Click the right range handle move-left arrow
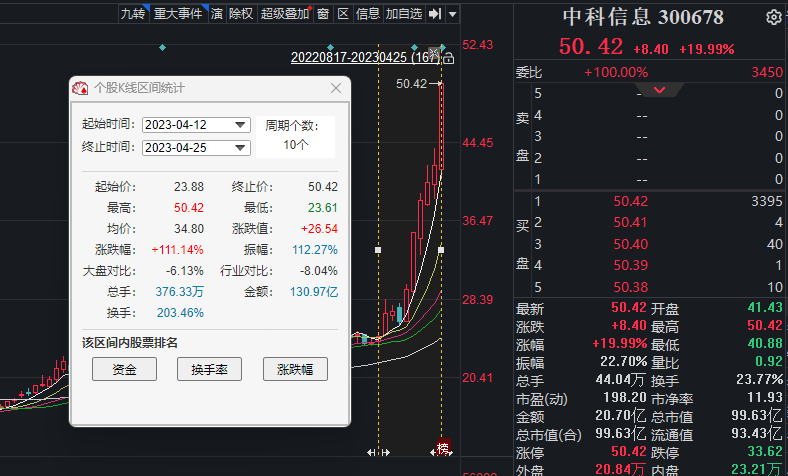The width and height of the screenshot is (788, 476). pyautogui.click(x=433, y=452)
